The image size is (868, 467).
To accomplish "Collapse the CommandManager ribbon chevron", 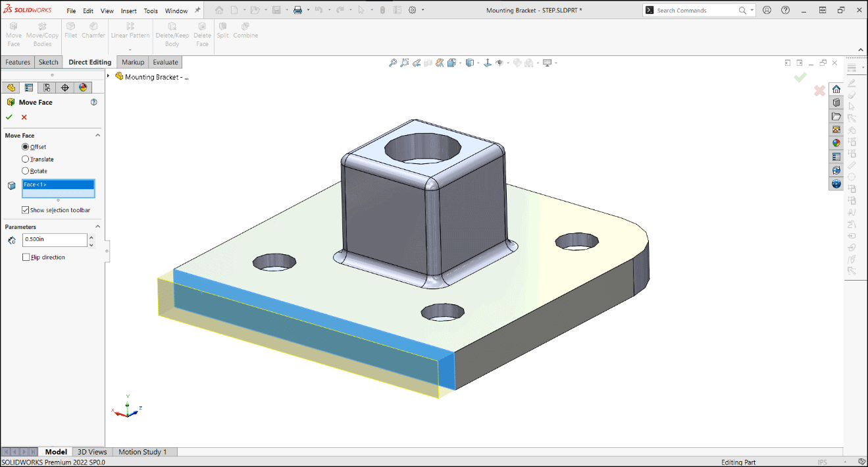I will [x=860, y=49].
